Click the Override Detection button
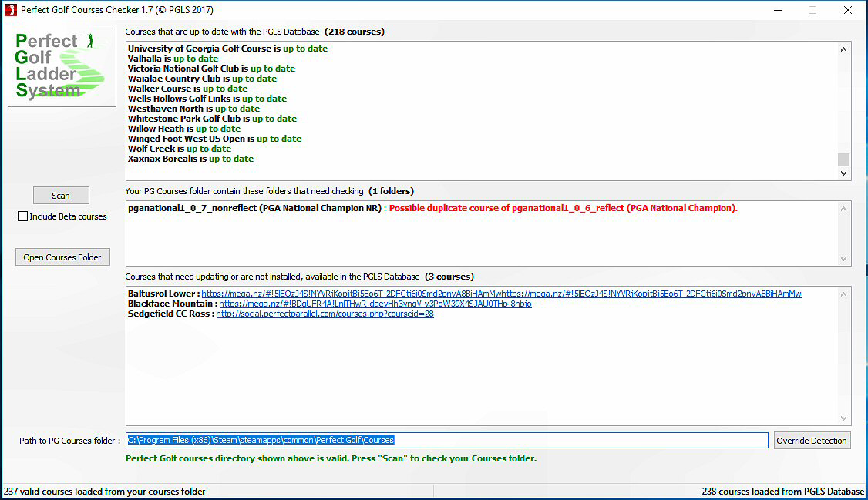The image size is (868, 500). 812,441
